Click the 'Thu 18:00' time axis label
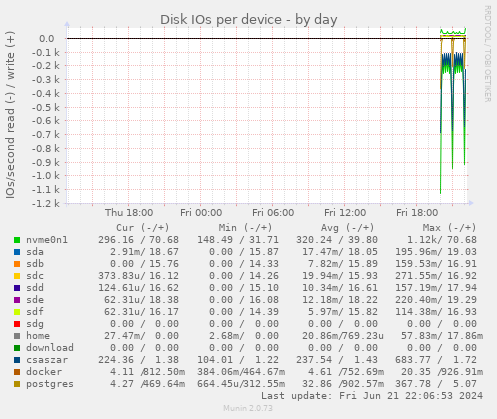This screenshot has height=419, width=497. click(129, 213)
